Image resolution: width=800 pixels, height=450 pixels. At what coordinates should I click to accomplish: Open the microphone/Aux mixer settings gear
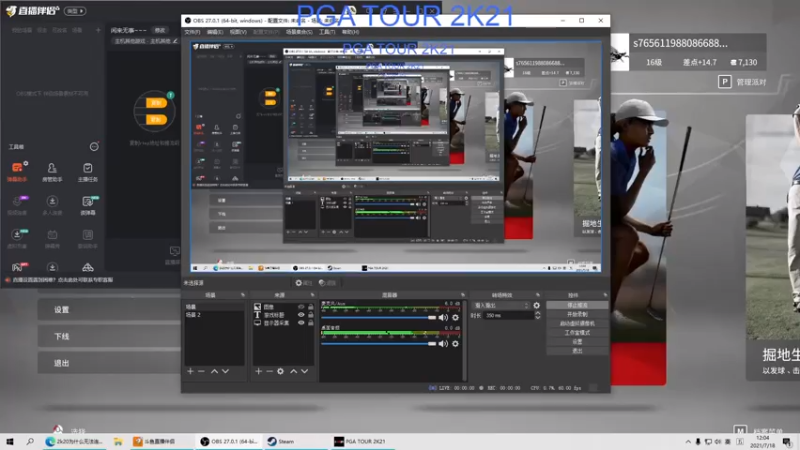(x=455, y=317)
